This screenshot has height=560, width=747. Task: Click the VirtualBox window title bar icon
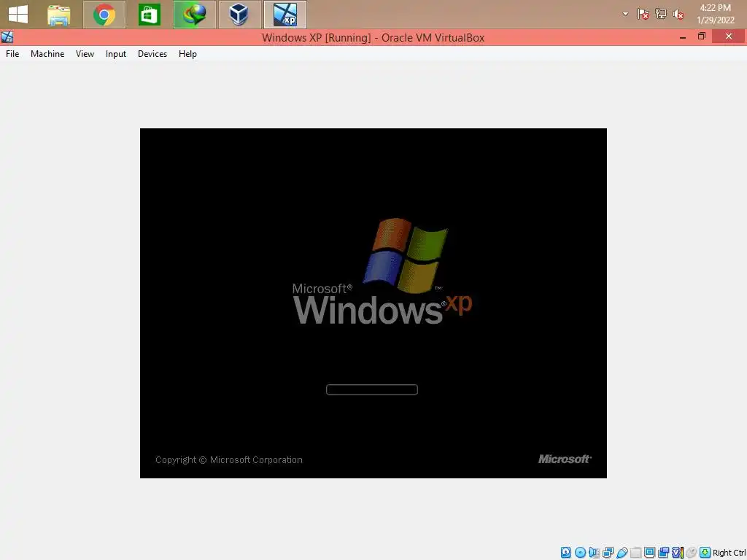coord(7,37)
